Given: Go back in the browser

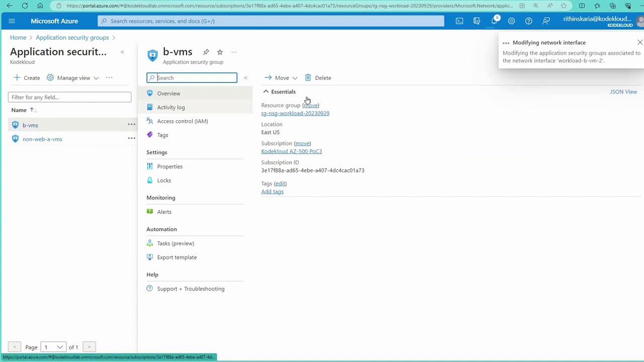Looking at the screenshot, I should pos(10,6).
